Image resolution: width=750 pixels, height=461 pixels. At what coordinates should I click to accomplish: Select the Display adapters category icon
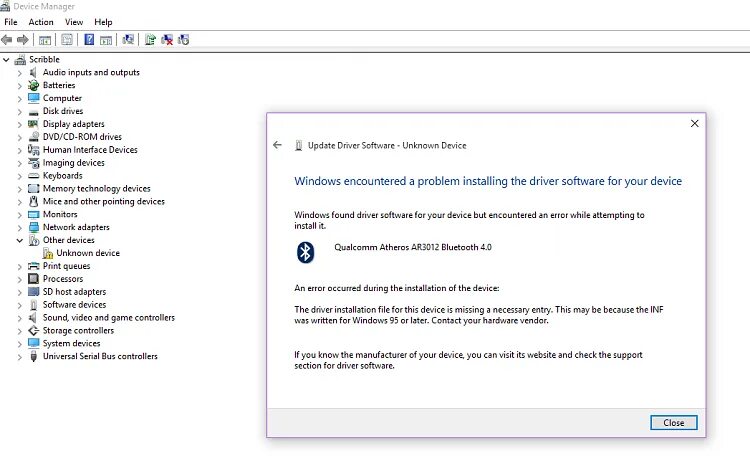33,124
